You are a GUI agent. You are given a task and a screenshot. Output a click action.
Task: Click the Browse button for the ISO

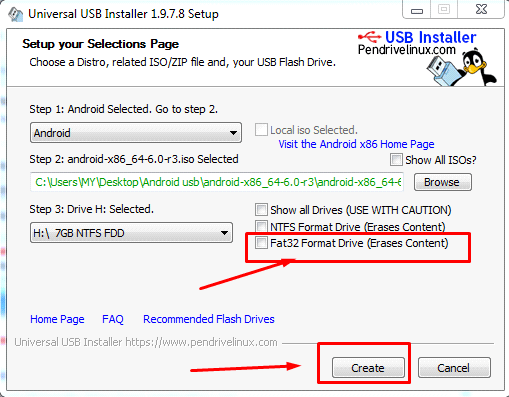443,182
